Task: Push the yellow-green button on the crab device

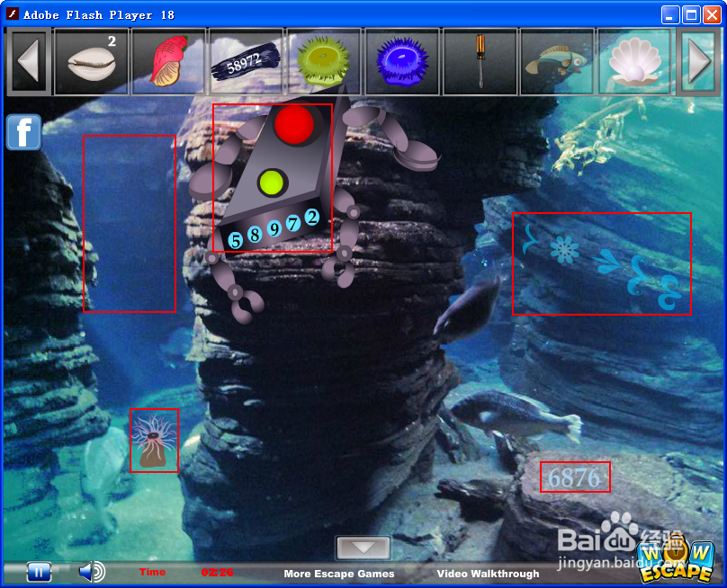Action: tap(272, 183)
